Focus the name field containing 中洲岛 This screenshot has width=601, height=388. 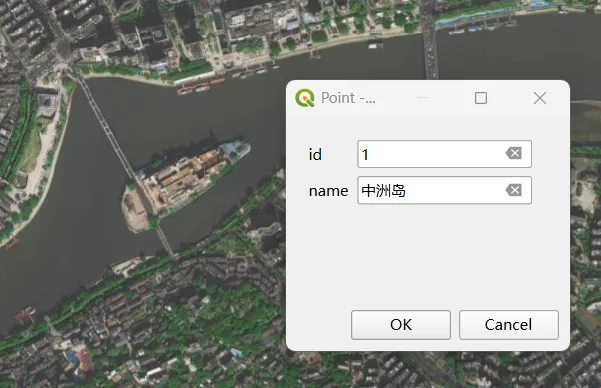(444, 190)
